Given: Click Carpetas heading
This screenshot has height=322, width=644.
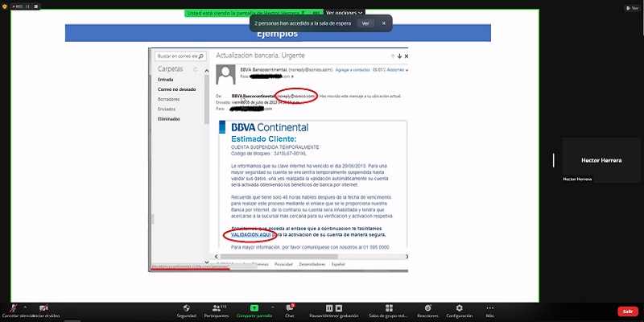Looking at the screenshot, I should tap(170, 69).
